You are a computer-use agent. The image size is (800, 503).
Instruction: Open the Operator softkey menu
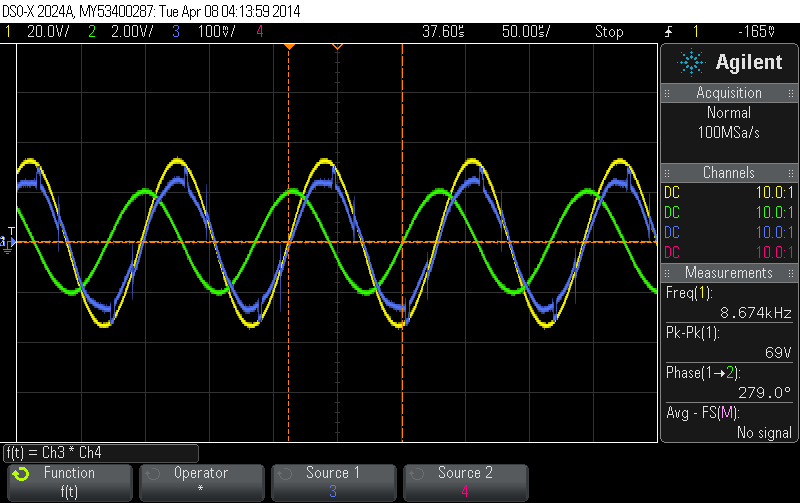tap(202, 482)
